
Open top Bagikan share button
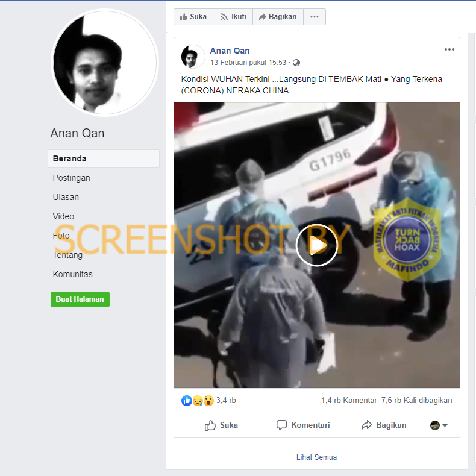(277, 17)
